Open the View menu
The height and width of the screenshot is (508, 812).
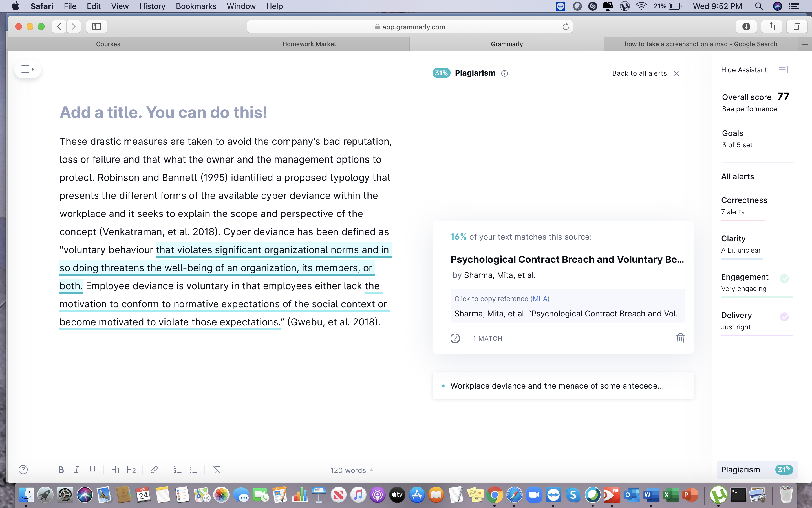pos(120,6)
